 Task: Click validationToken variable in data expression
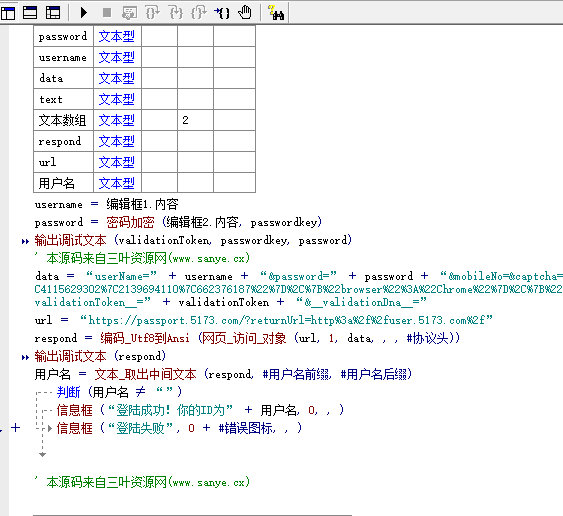pyautogui.click(x=223, y=302)
